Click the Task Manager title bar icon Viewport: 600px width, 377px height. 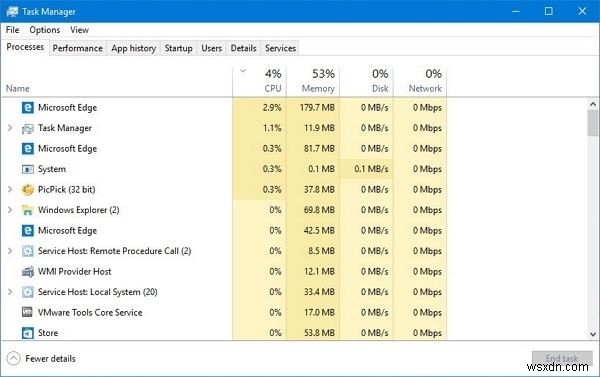(12, 11)
